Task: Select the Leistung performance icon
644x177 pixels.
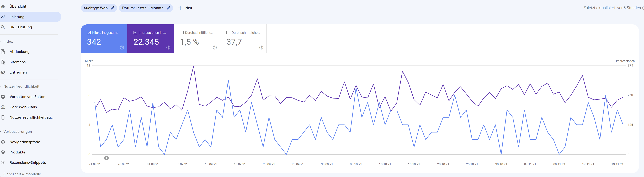Action: pyautogui.click(x=3, y=16)
